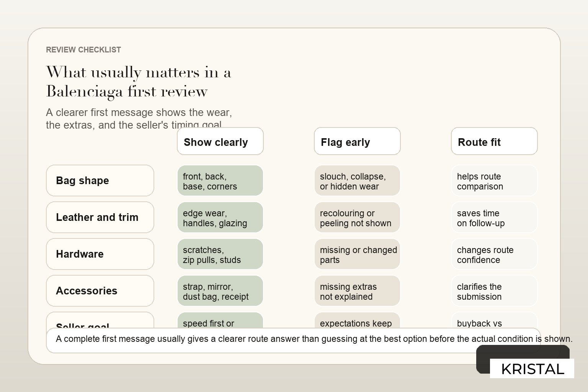Click the Review Checklist heading label
Viewport: 588px width, 392px height.
click(x=83, y=50)
